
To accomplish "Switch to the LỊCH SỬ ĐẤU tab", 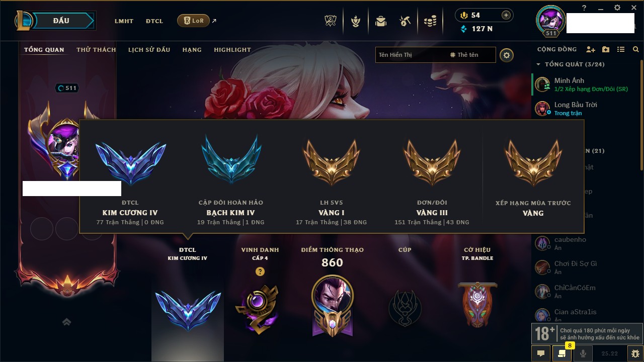I will tap(149, 50).
